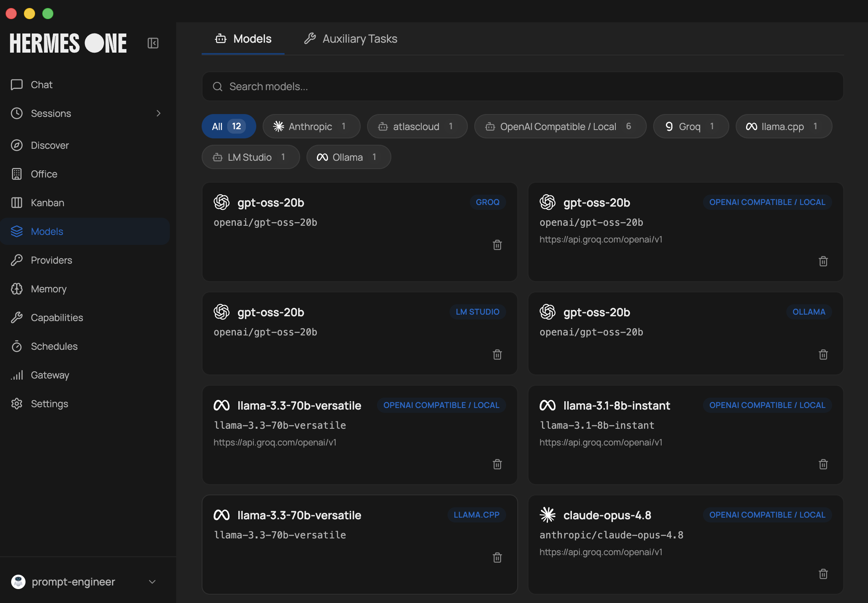
Task: Open the Schedules page
Action: 85,346
